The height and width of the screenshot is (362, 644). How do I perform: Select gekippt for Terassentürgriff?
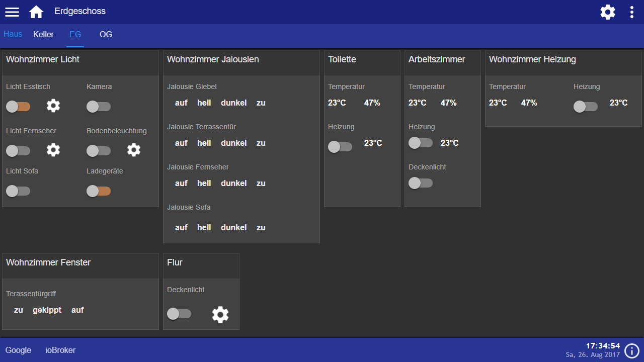pyautogui.click(x=47, y=310)
